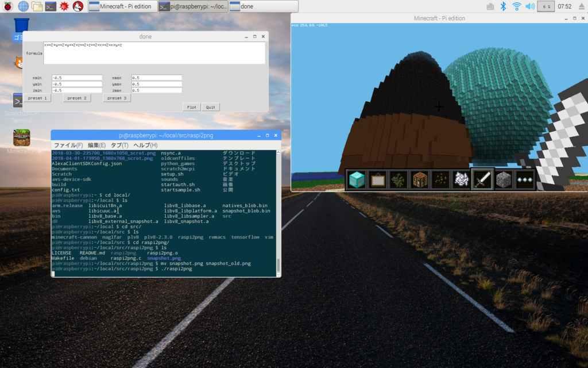The height and width of the screenshot is (368, 588).
Task: Open the ヘルプ(H) menu in terminal
Action: pos(145,145)
